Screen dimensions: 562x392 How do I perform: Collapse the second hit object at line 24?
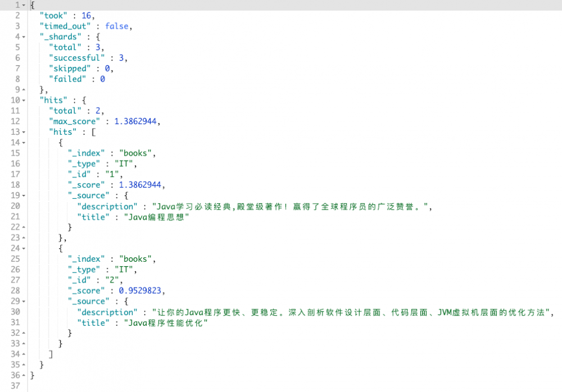(x=24, y=248)
